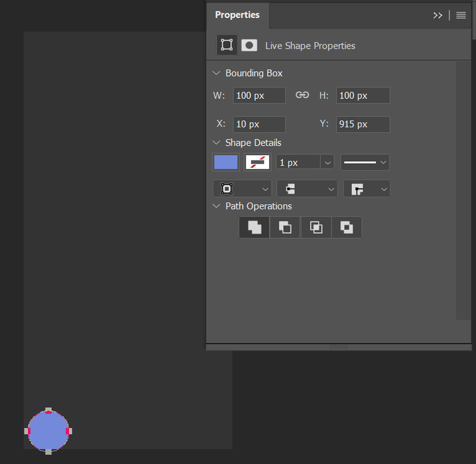This screenshot has height=464, width=476.
Task: Click the 'H:' label
Action: pyautogui.click(x=324, y=95)
